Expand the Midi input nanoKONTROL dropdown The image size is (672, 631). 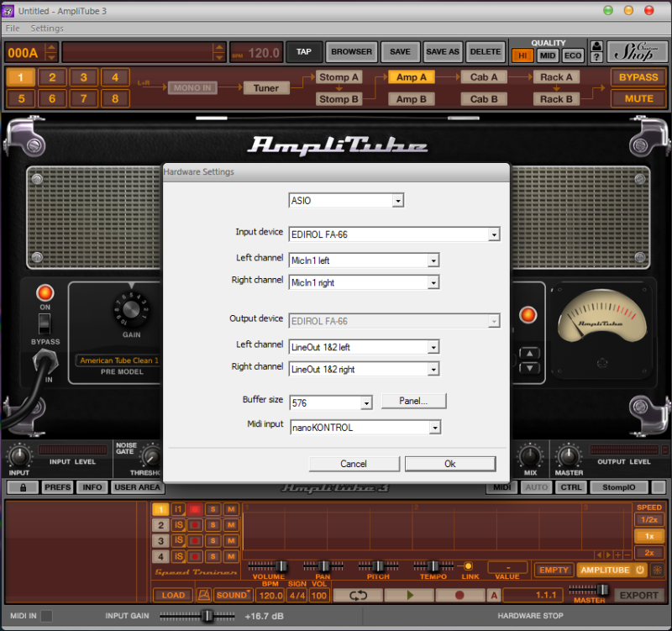433,428
